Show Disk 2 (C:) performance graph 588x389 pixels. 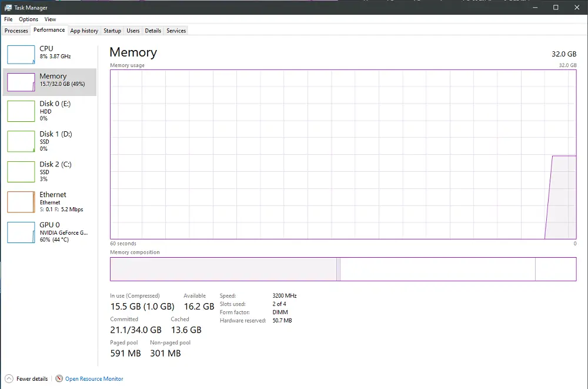pyautogui.click(x=21, y=171)
